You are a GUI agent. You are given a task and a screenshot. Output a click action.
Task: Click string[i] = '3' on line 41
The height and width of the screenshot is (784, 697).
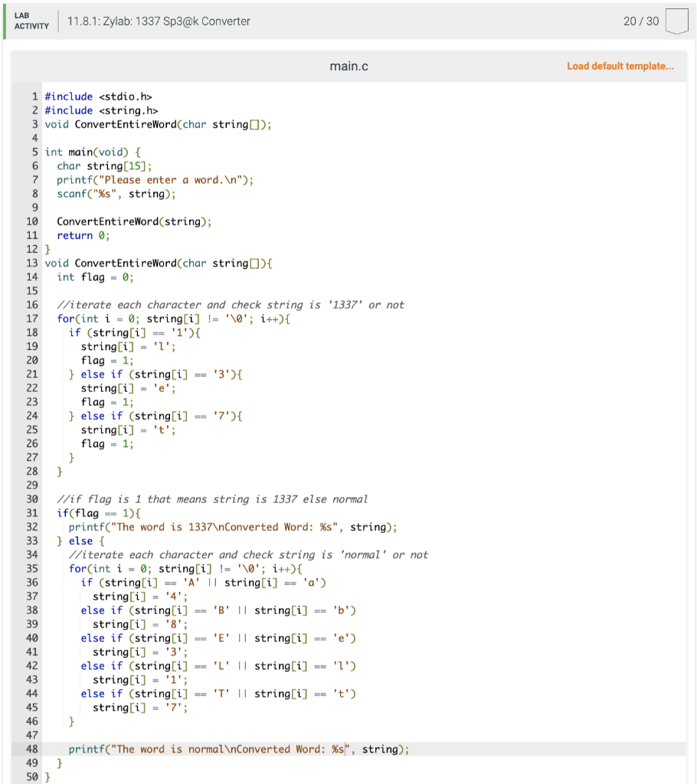140,652
